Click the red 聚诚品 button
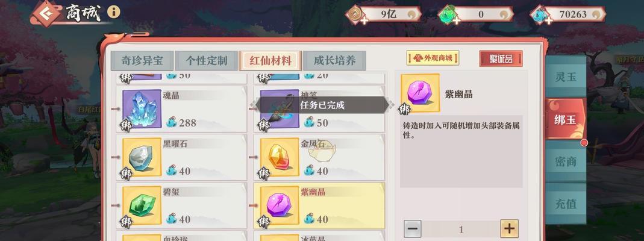The width and height of the screenshot is (644, 241). coord(501,58)
